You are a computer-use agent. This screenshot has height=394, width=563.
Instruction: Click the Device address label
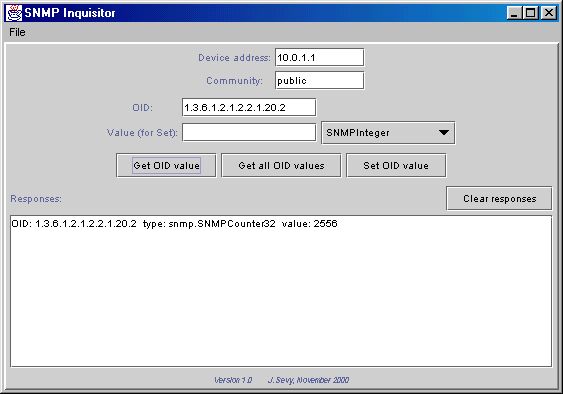tap(234, 57)
